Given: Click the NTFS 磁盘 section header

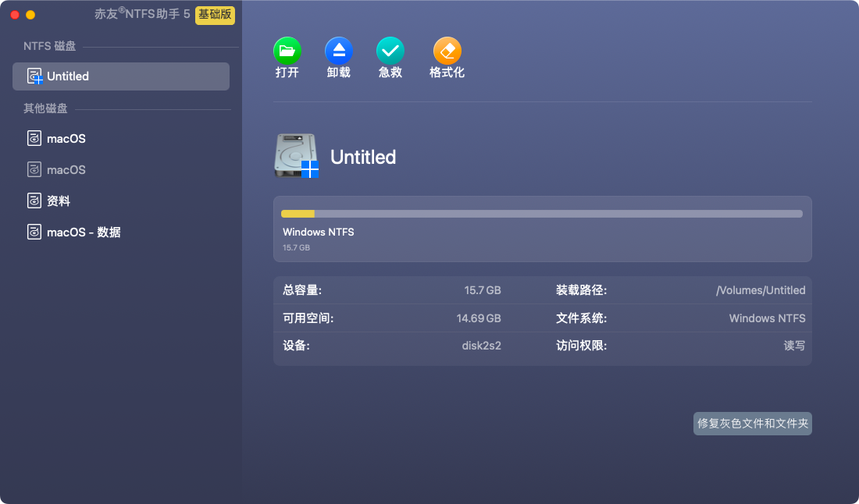Looking at the screenshot, I should [49, 47].
